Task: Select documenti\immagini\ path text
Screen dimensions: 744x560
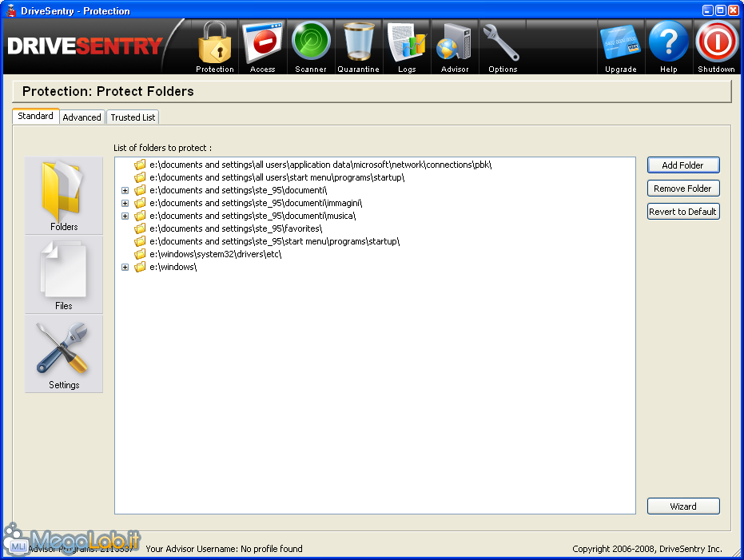Action: [256, 203]
